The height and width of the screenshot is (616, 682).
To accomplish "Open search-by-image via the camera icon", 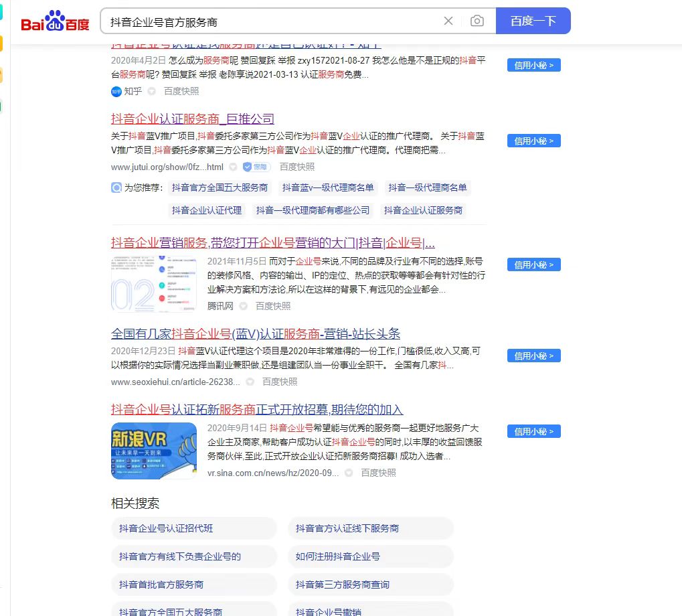I will click(x=477, y=21).
